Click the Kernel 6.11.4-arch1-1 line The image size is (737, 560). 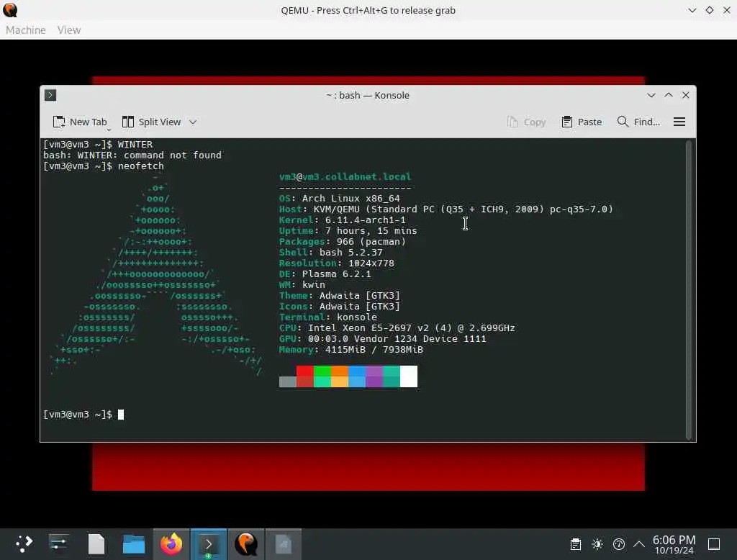tap(342, 220)
